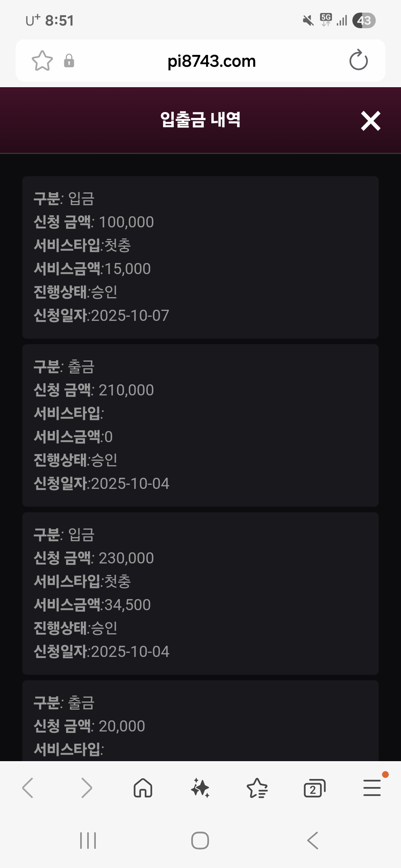Open the tabs switcher showing 2 tabs
Image resolution: width=401 pixels, height=868 pixels.
pyautogui.click(x=314, y=788)
